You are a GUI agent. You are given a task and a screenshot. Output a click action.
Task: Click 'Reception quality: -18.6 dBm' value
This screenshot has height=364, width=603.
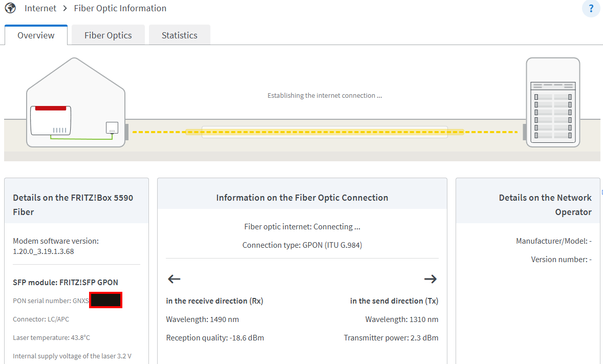pyautogui.click(x=215, y=338)
